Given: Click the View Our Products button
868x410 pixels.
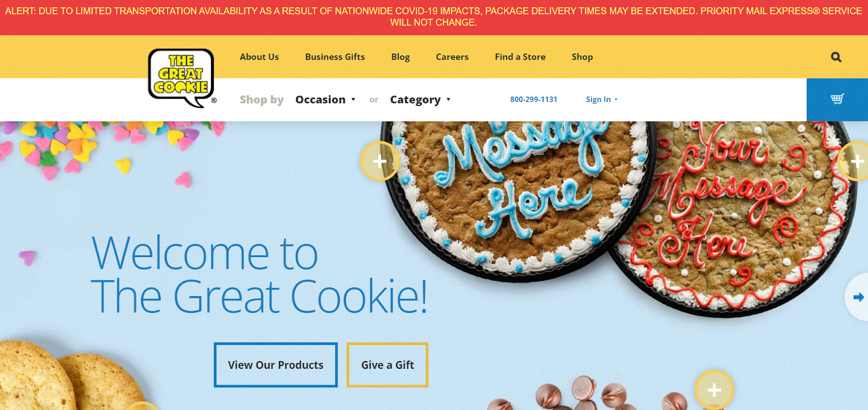Looking at the screenshot, I should point(276,365).
